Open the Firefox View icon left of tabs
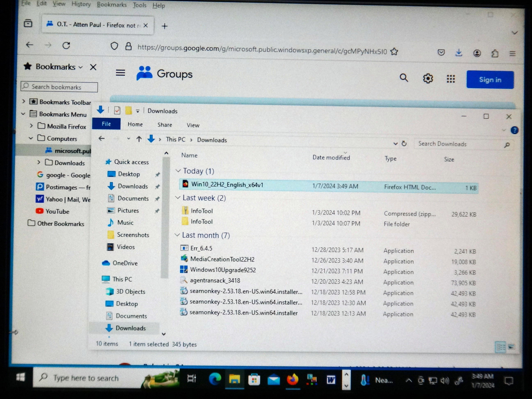 (x=28, y=23)
